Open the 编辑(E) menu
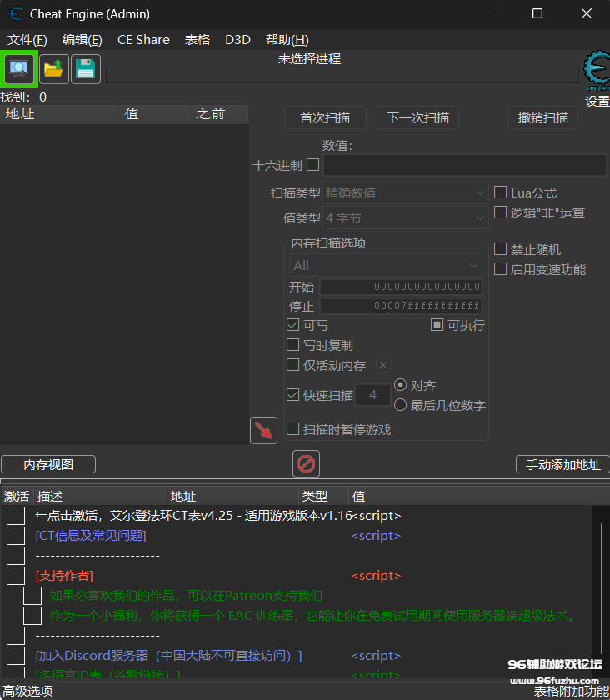This screenshot has height=700, width=610. (x=82, y=40)
